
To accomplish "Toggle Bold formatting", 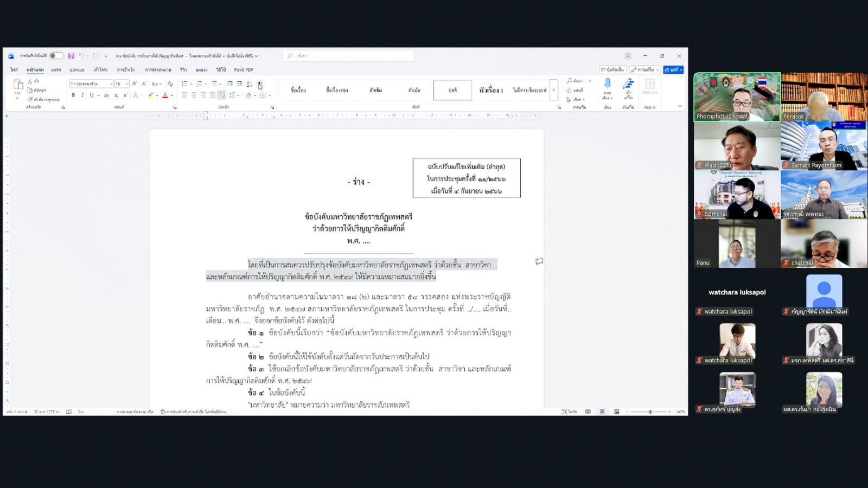I will pyautogui.click(x=73, y=95).
